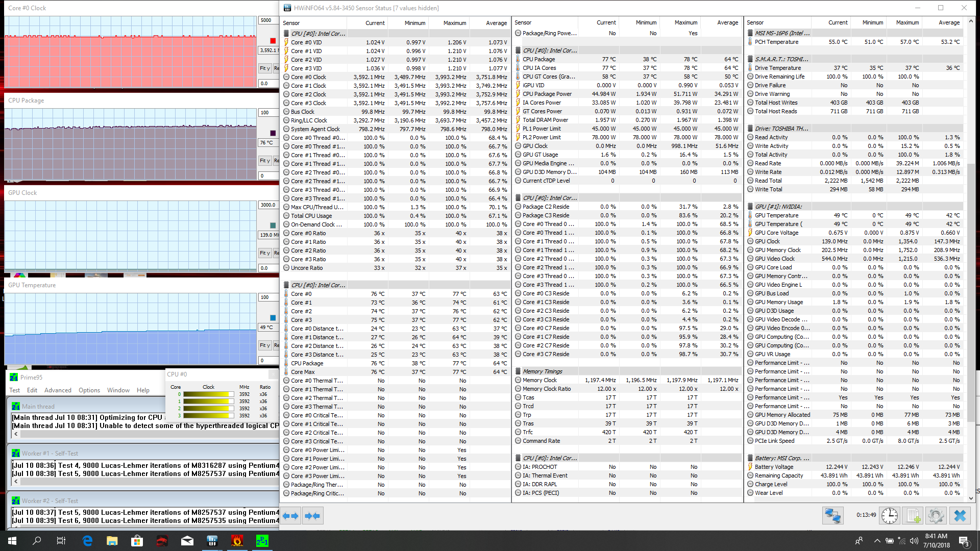The width and height of the screenshot is (980, 551).
Task: Click HWiNFO right panel scroll-up arrow
Action: (971, 21)
